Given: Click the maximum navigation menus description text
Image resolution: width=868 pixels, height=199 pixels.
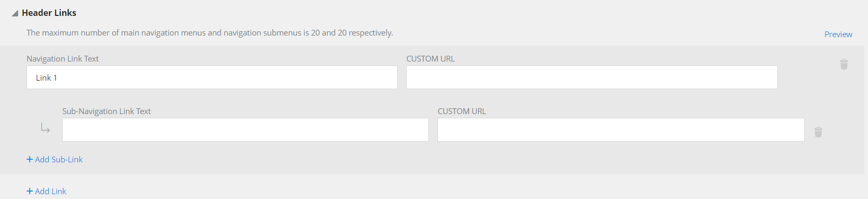Looking at the screenshot, I should (x=210, y=33).
